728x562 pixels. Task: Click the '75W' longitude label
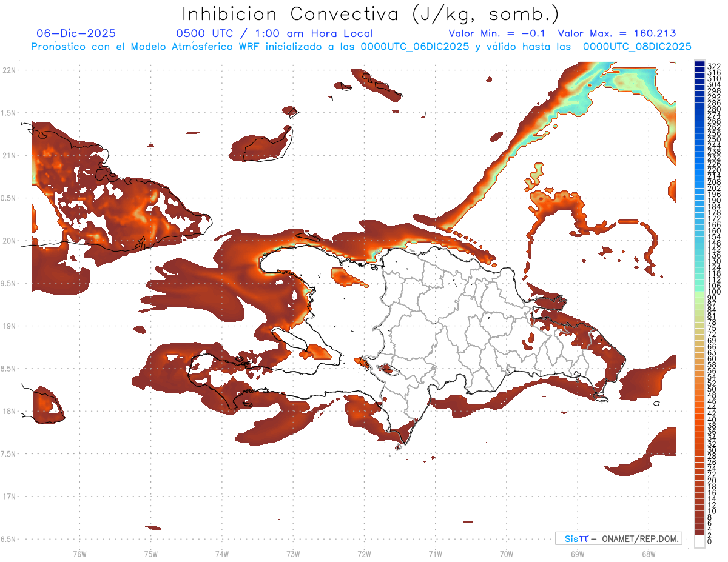point(151,554)
